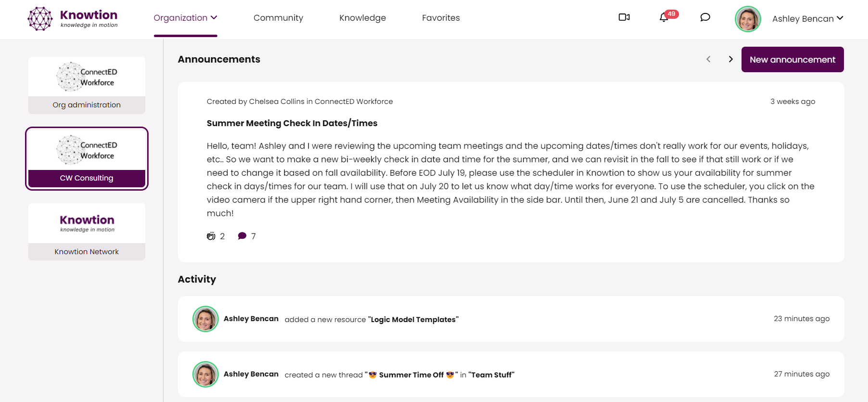Select the Org administration card
Image resolution: width=868 pixels, height=402 pixels.
[87, 85]
